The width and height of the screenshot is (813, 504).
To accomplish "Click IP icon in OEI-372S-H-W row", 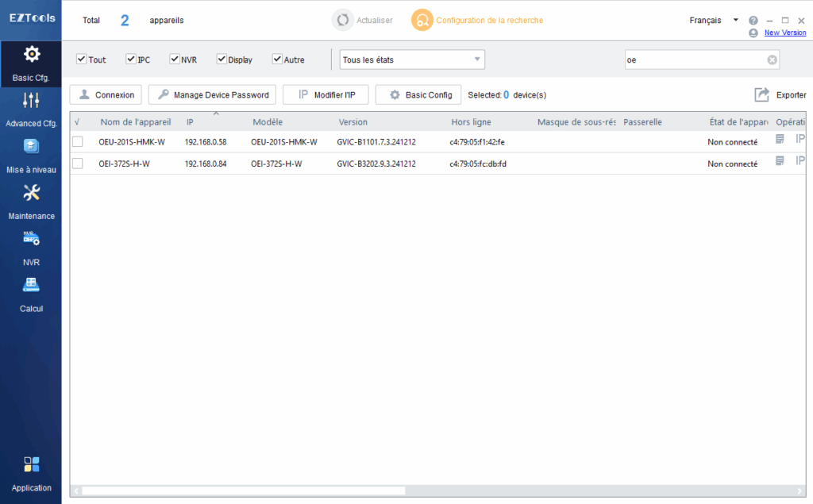I will [800, 161].
